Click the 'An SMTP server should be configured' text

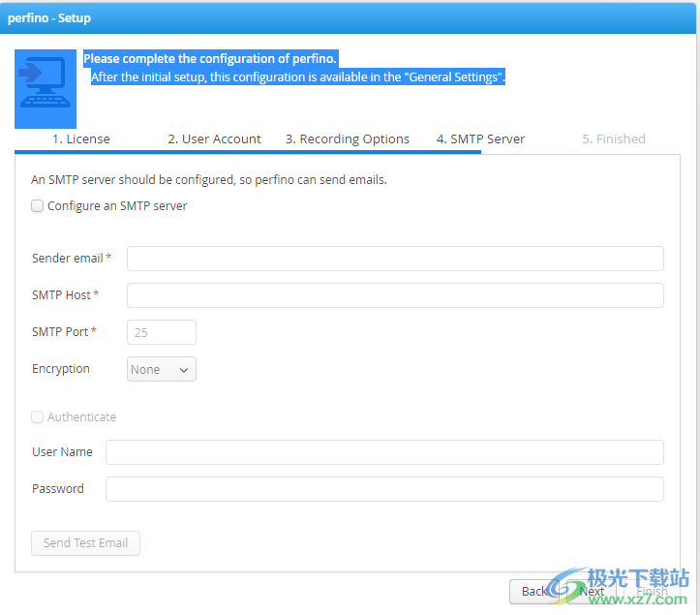pyautogui.click(x=208, y=179)
